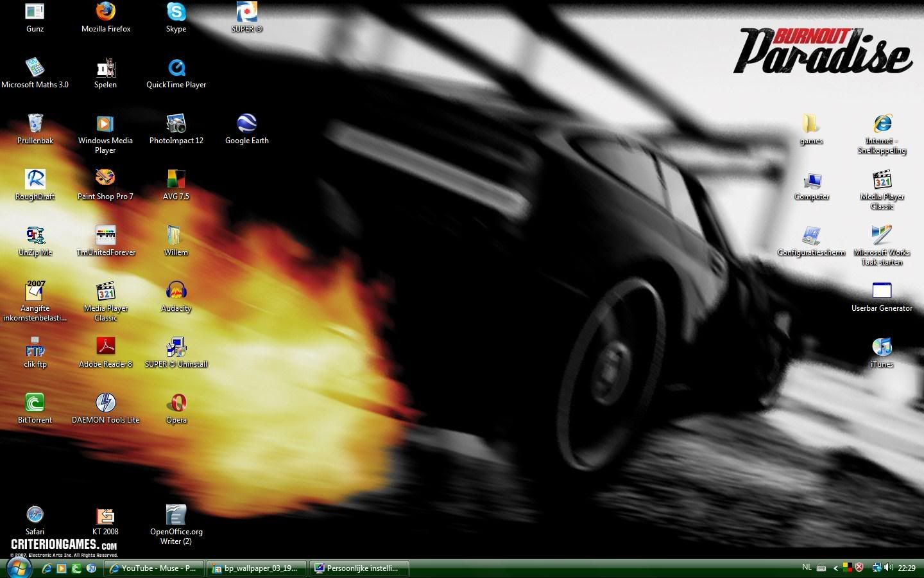924x578 pixels.
Task: Launch Userbar Generator
Action: [882, 297]
